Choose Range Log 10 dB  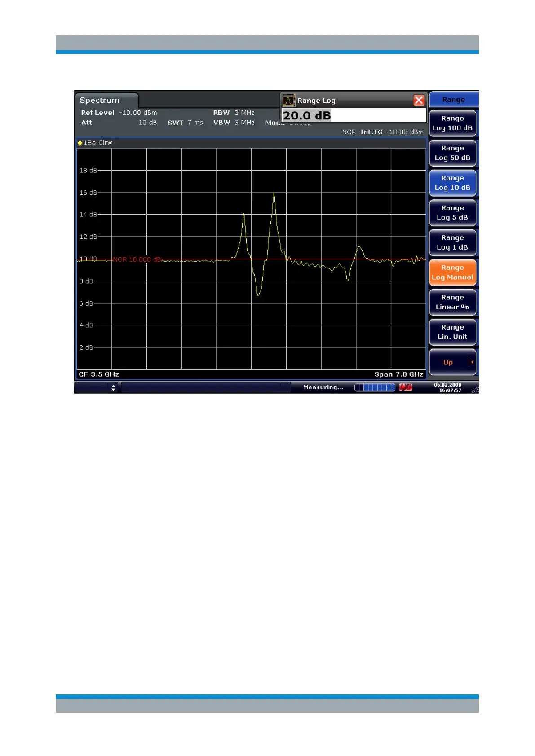click(x=452, y=183)
